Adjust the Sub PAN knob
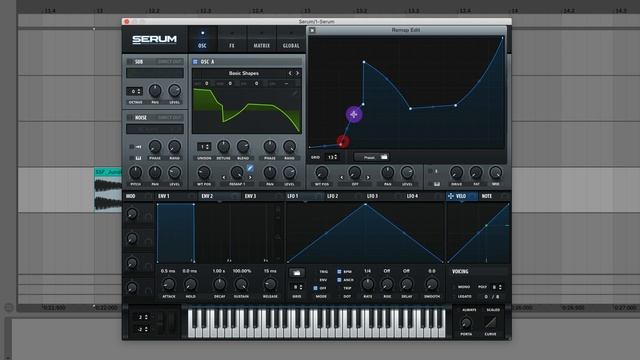640x360 pixels. tap(155, 91)
